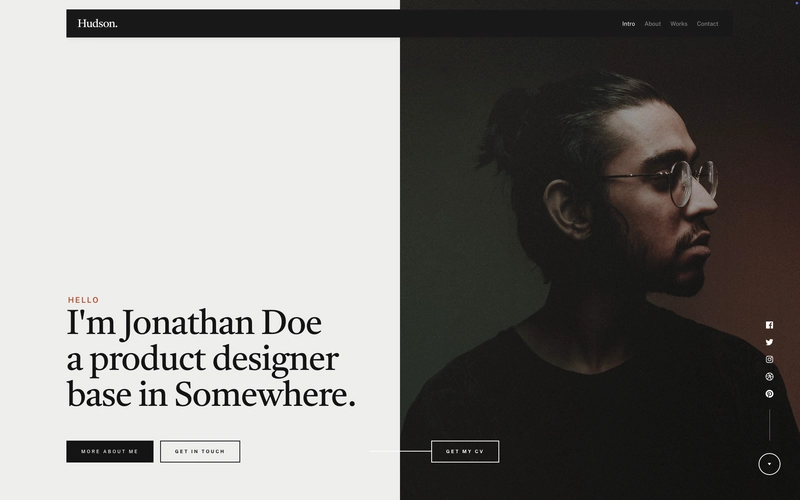
Task: Open the Facebook social icon
Action: (x=769, y=325)
